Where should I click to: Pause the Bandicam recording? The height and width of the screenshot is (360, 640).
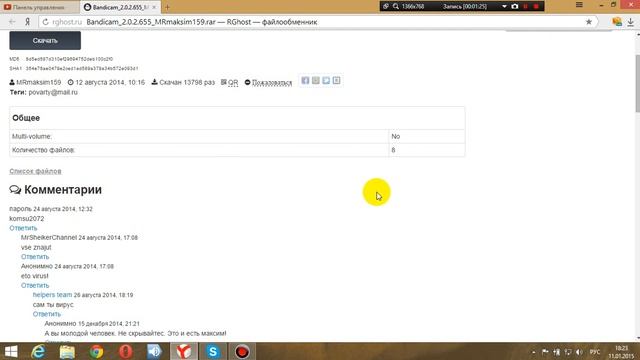[526, 6]
